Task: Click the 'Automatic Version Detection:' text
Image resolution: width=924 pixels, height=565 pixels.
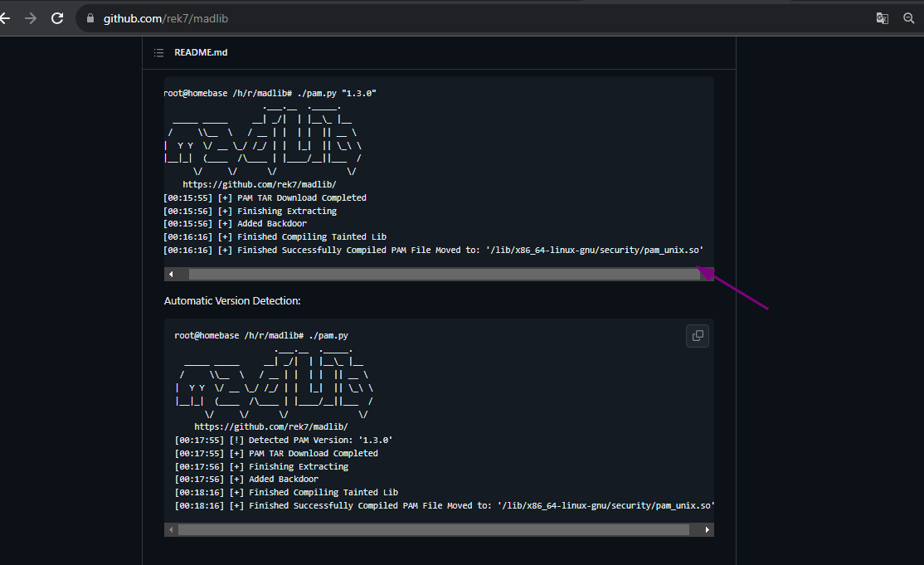Action: (x=232, y=300)
